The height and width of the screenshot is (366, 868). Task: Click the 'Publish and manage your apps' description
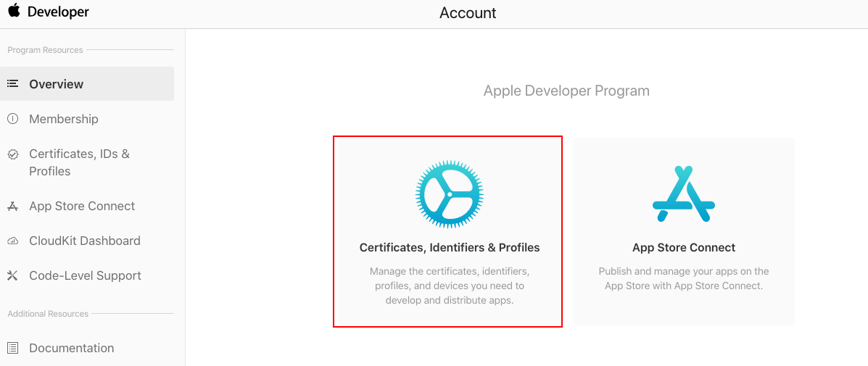click(x=684, y=279)
